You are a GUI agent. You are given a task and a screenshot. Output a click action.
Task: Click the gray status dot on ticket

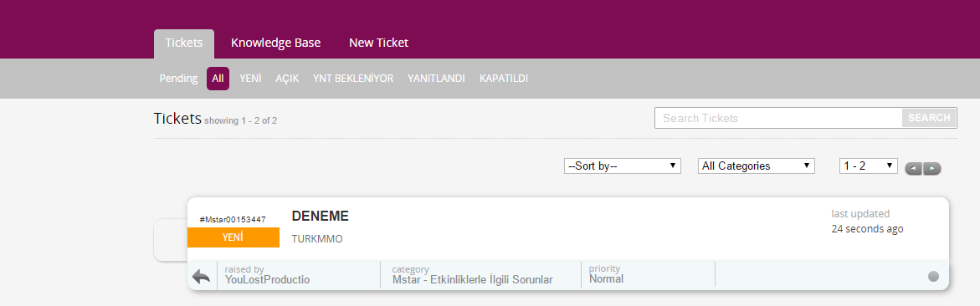[933, 276]
